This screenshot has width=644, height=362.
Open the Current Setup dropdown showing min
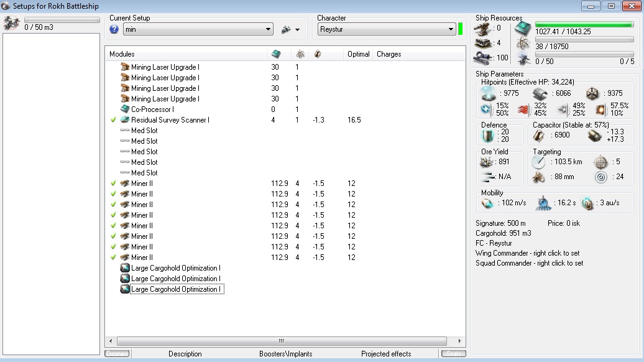click(198, 29)
